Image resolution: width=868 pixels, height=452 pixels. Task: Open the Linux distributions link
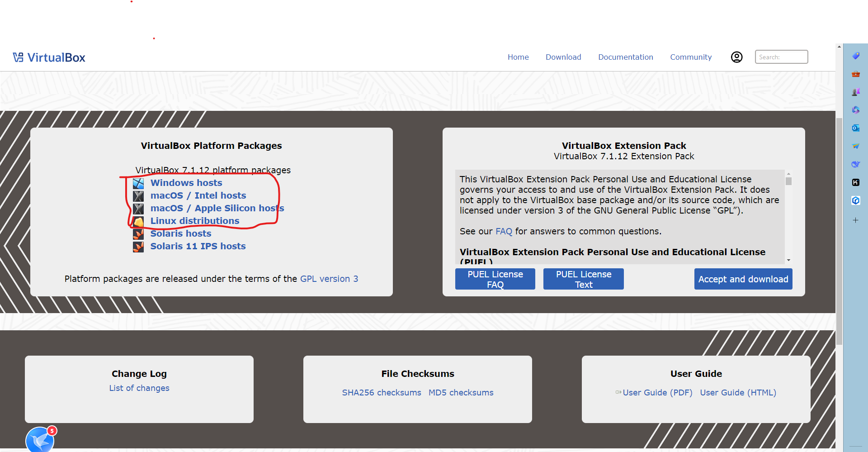coord(195,221)
